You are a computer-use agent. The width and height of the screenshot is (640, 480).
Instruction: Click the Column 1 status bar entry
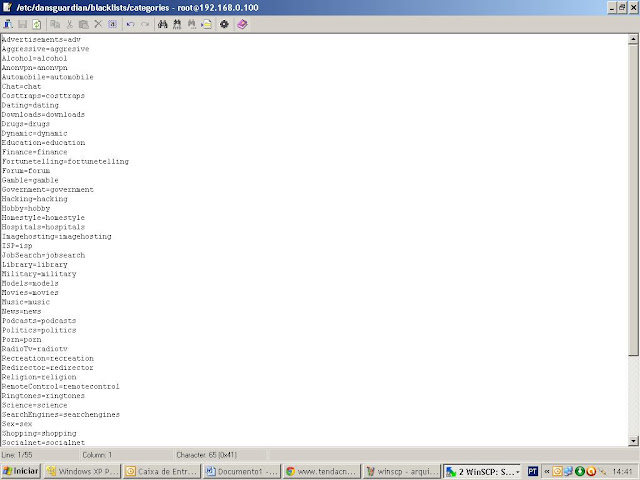[x=97, y=455]
